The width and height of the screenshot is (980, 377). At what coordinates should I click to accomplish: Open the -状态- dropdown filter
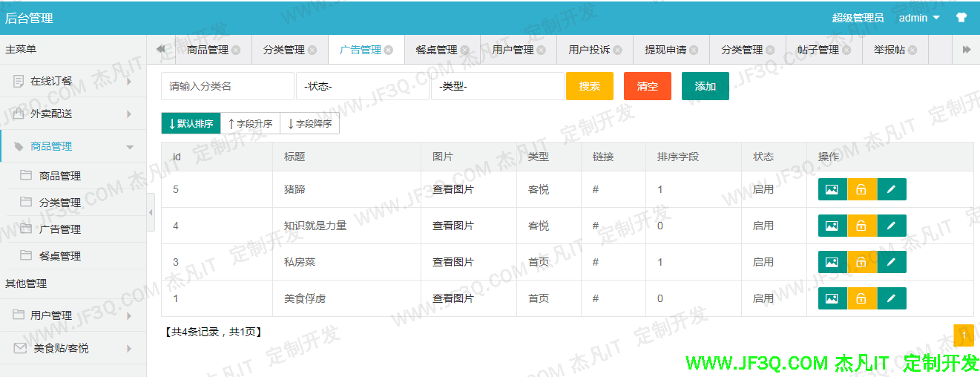click(x=363, y=86)
